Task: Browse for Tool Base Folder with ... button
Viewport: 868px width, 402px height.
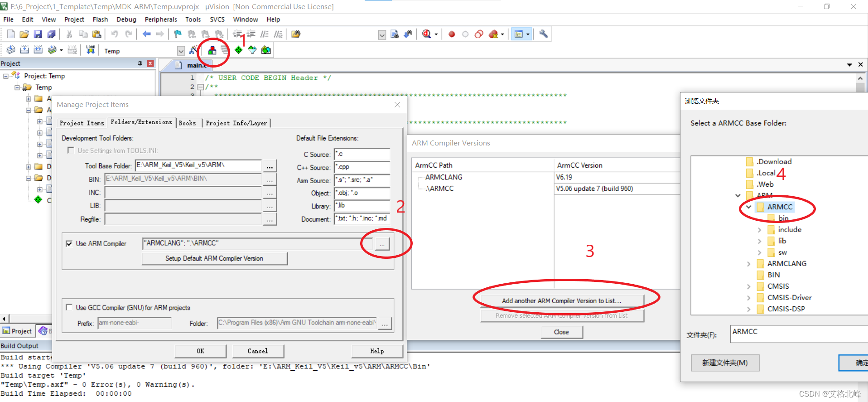Action: 270,166
